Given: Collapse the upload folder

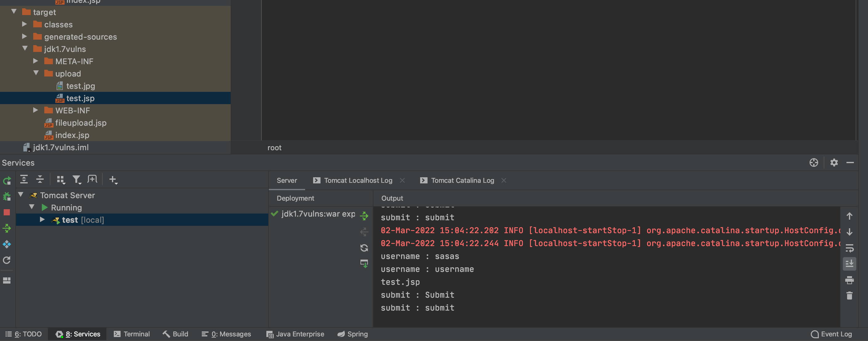Looking at the screenshot, I should 36,73.
